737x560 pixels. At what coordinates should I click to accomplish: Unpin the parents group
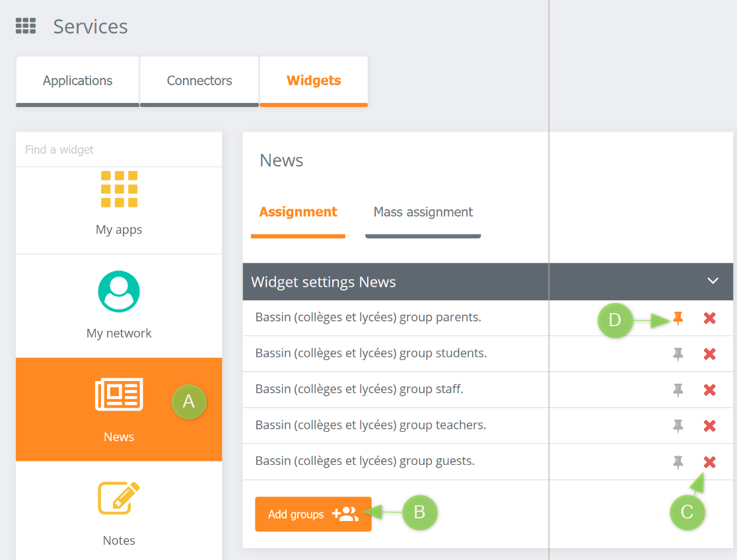tap(678, 318)
